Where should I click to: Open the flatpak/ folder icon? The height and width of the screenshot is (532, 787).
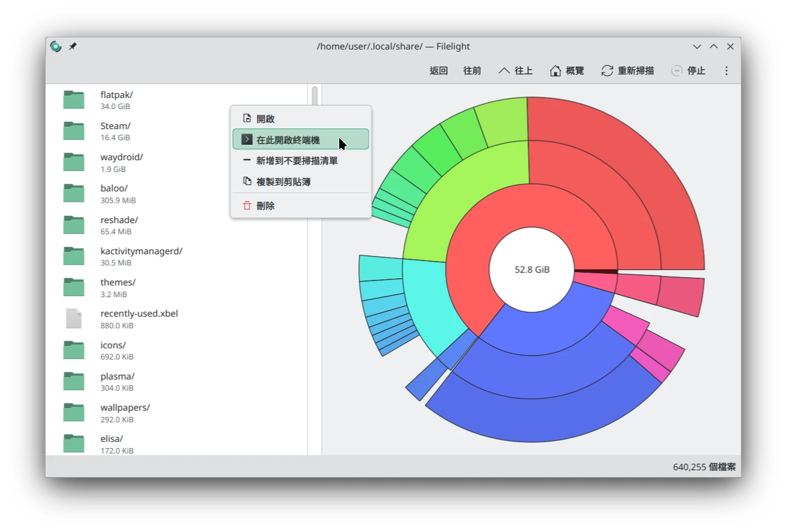pyautogui.click(x=74, y=100)
